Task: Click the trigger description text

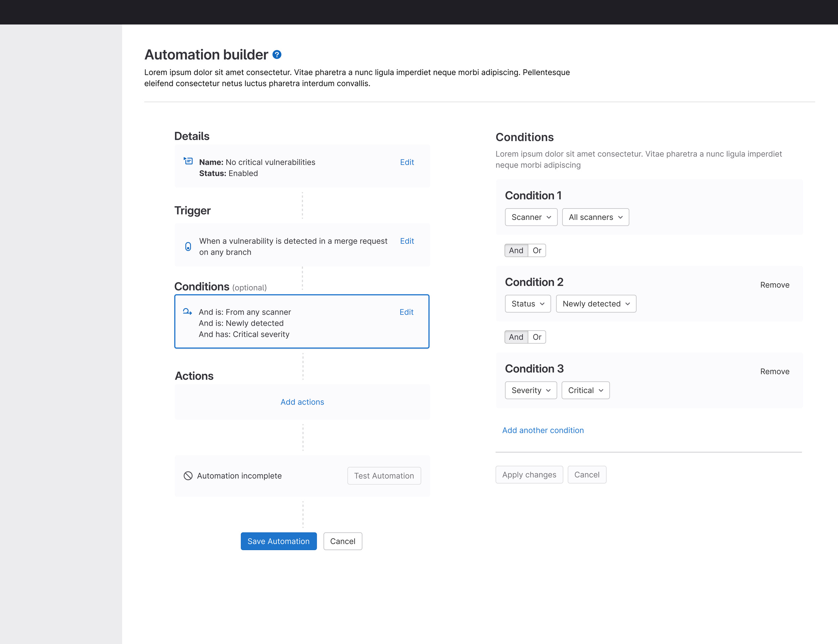Action: pyautogui.click(x=293, y=246)
